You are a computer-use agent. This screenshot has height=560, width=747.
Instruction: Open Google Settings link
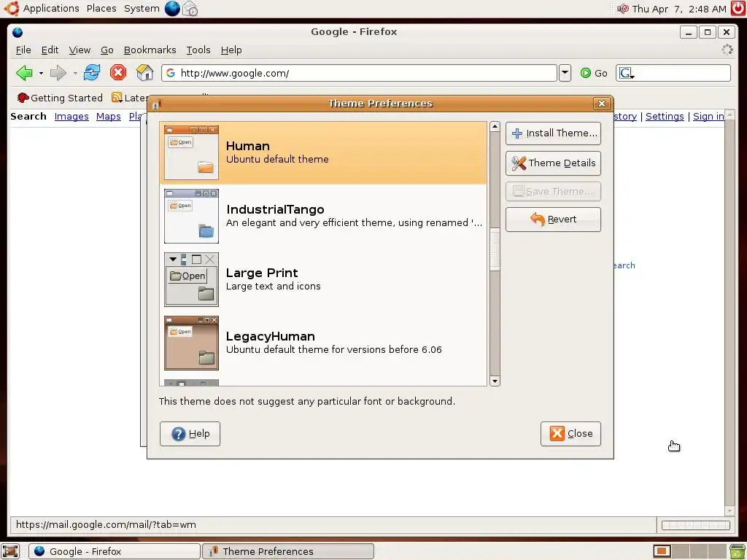click(665, 117)
